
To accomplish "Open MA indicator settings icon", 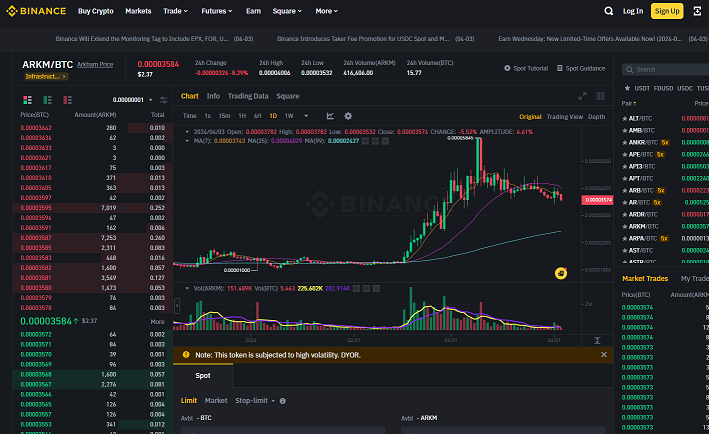I will click(x=375, y=141).
